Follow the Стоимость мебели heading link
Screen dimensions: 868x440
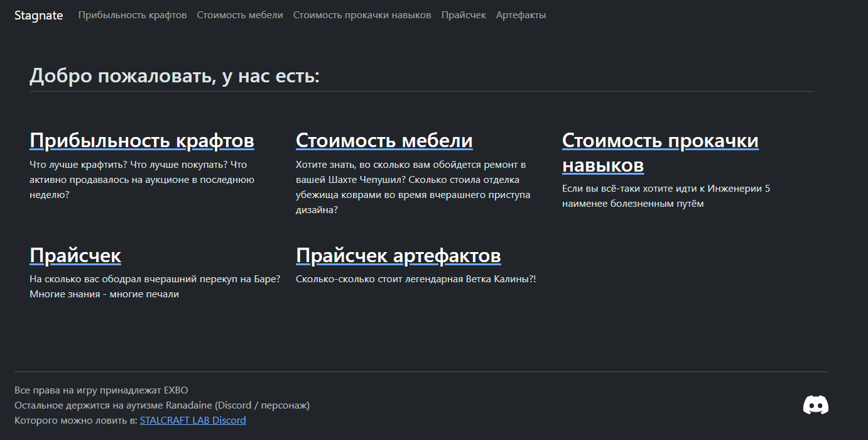pos(384,140)
